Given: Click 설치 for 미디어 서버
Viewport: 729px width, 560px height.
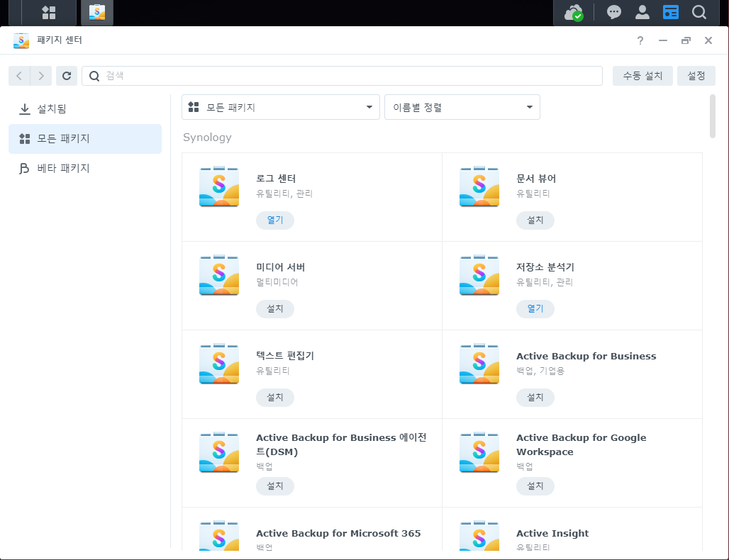Looking at the screenshot, I should (x=274, y=308).
